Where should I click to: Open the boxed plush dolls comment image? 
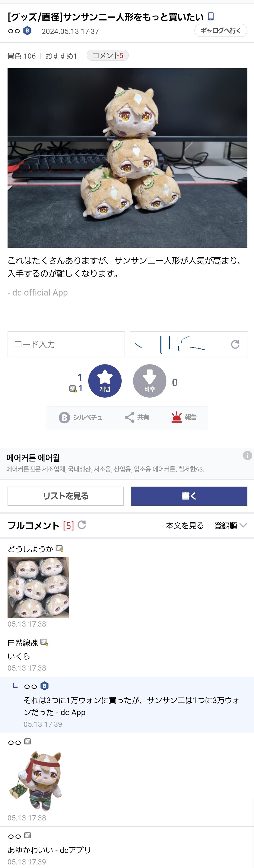click(x=38, y=587)
